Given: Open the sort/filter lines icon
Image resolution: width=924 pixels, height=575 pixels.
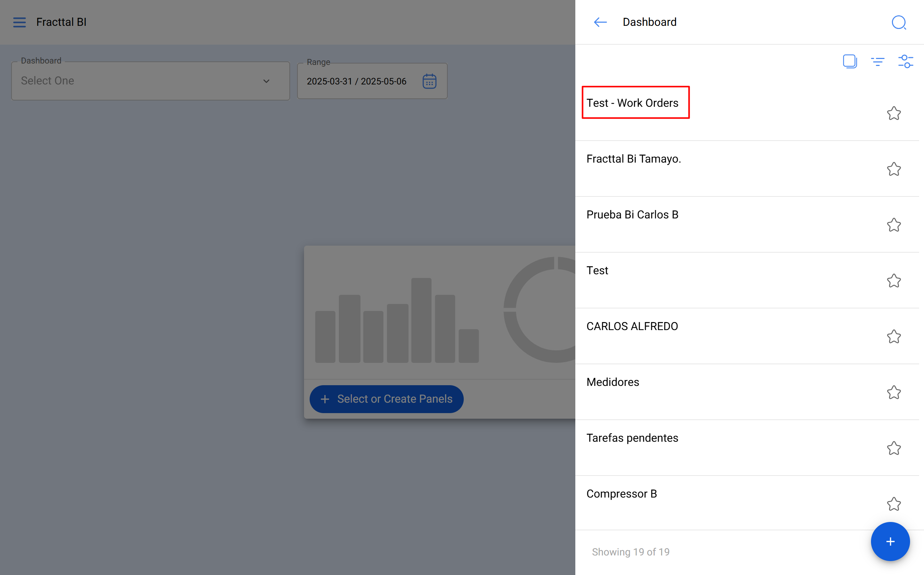Looking at the screenshot, I should (877, 61).
